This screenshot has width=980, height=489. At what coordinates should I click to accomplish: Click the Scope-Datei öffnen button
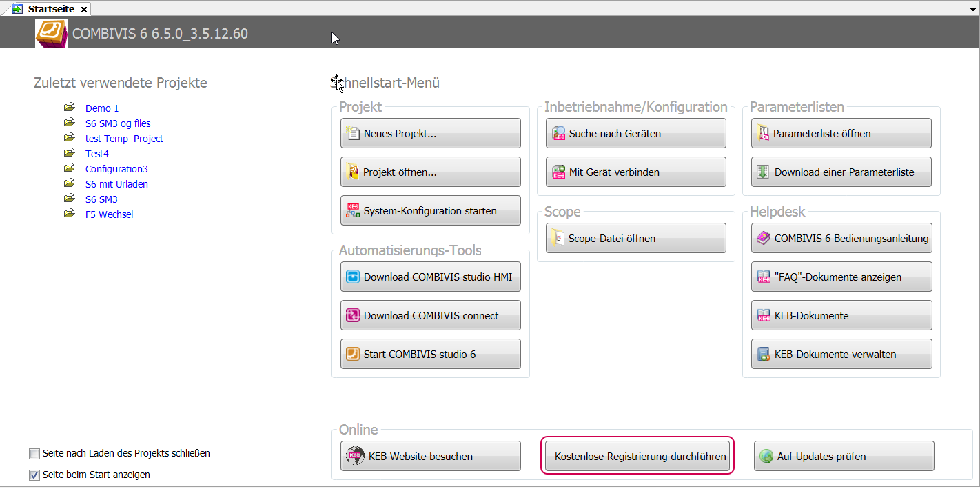tap(635, 239)
